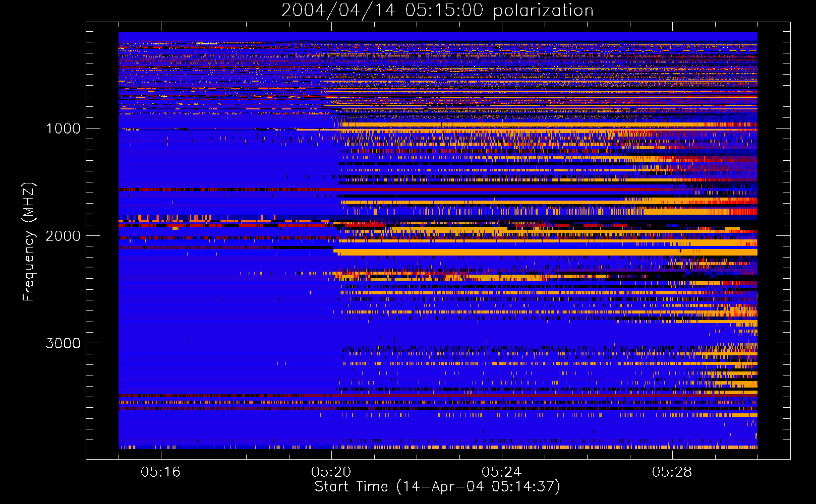
Task: Click the 'Start Time (14-Apr-04 05:14:37)' label
Action: (437, 487)
